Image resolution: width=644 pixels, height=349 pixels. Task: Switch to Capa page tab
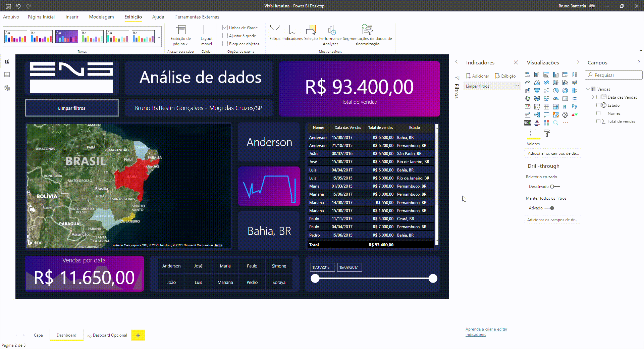coord(38,335)
